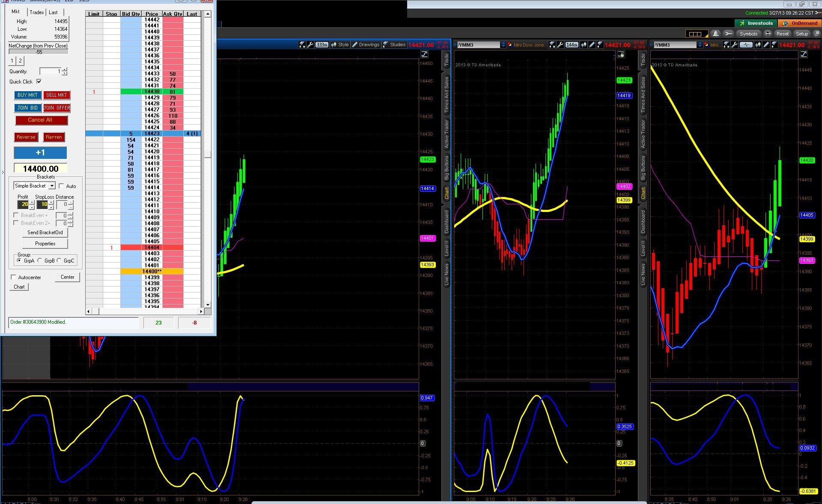Click the share icon in left chart toolbar

tap(302, 45)
